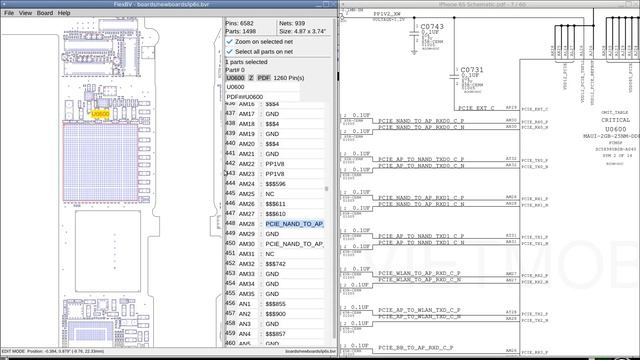Viewport: 640px width, 360px height.
Task: Click PCIE_AP_TO_NAND_TXD1_C_P net in schematic
Action: (x=421, y=236)
